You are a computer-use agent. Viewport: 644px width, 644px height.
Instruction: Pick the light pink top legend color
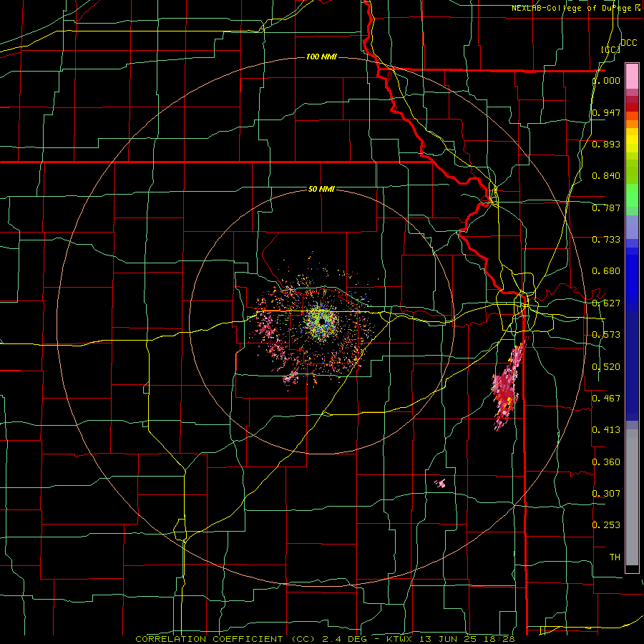632,76
